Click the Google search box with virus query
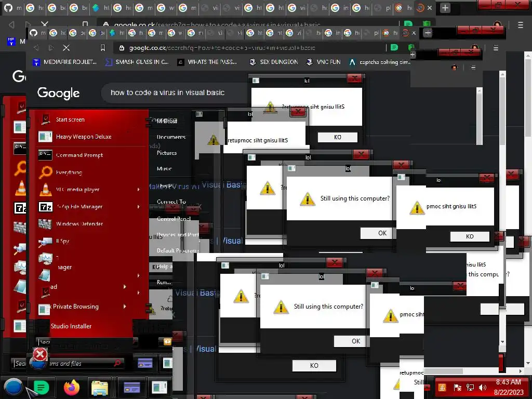The height and width of the screenshot is (399, 532). (x=175, y=92)
